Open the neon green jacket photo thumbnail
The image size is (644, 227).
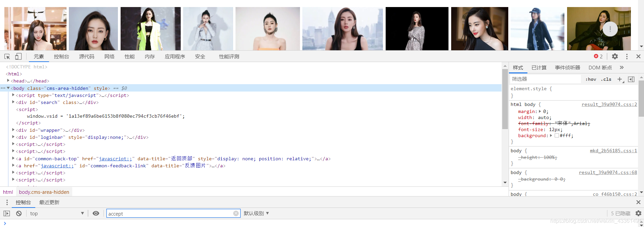pyautogui.click(x=151, y=29)
